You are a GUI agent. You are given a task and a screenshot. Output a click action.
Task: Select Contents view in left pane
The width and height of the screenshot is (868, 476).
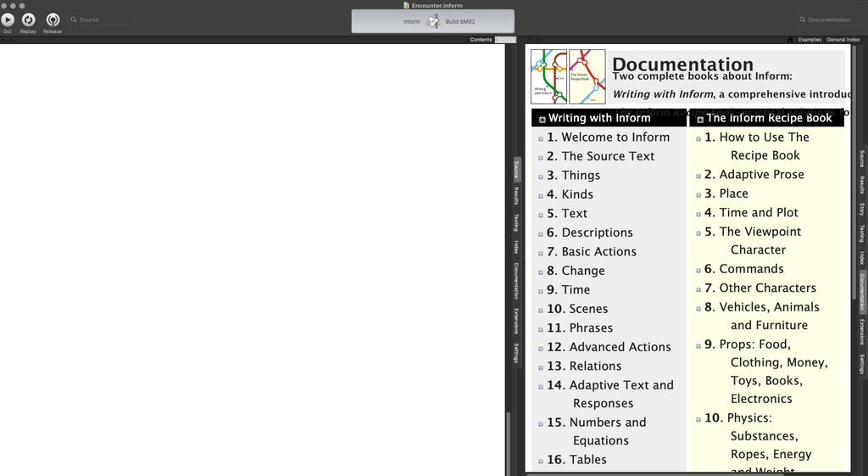[x=481, y=40]
